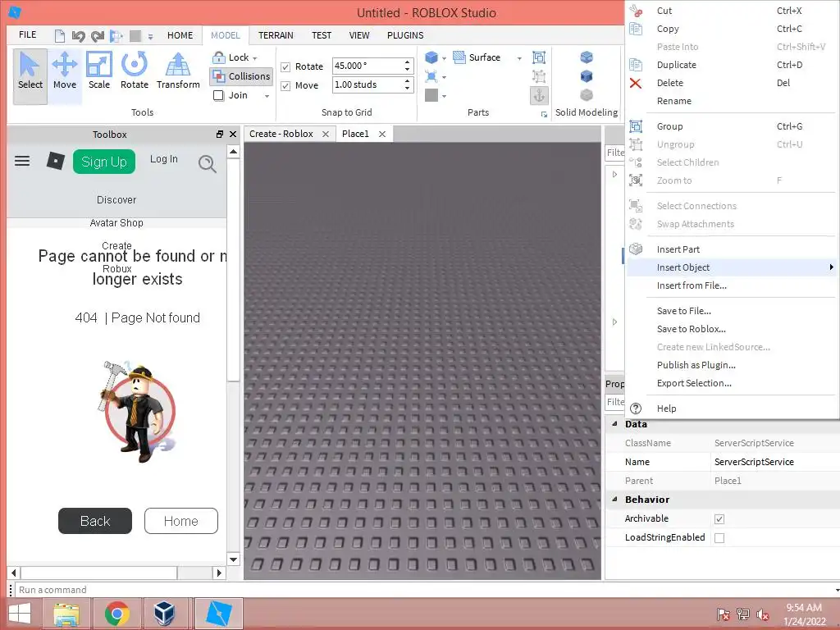Collapse the Data property section
This screenshot has height=630, width=840.
coord(614,424)
